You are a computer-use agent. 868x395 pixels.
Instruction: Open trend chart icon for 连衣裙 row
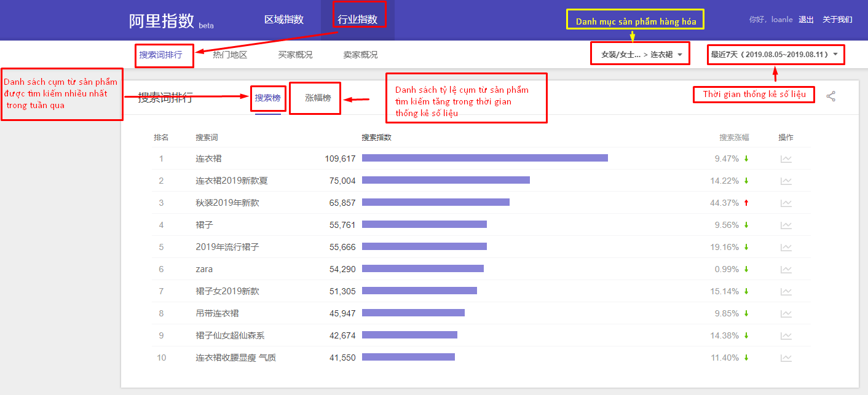(786, 159)
